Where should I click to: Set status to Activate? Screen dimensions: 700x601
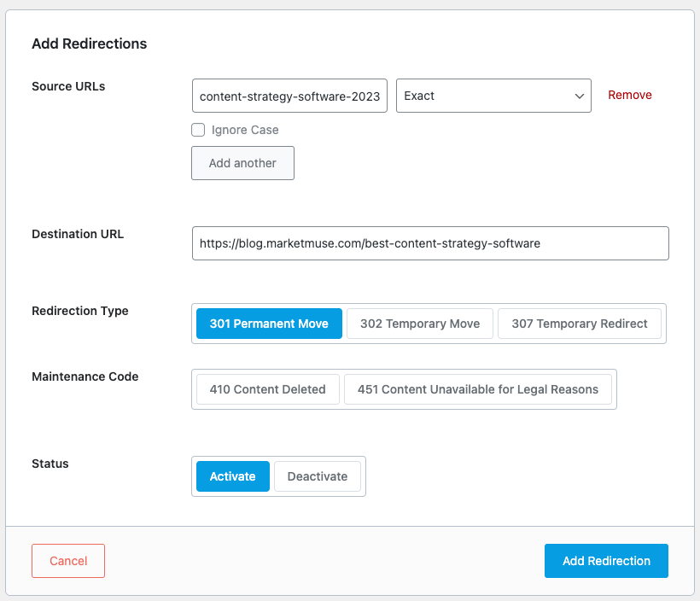[x=233, y=476]
